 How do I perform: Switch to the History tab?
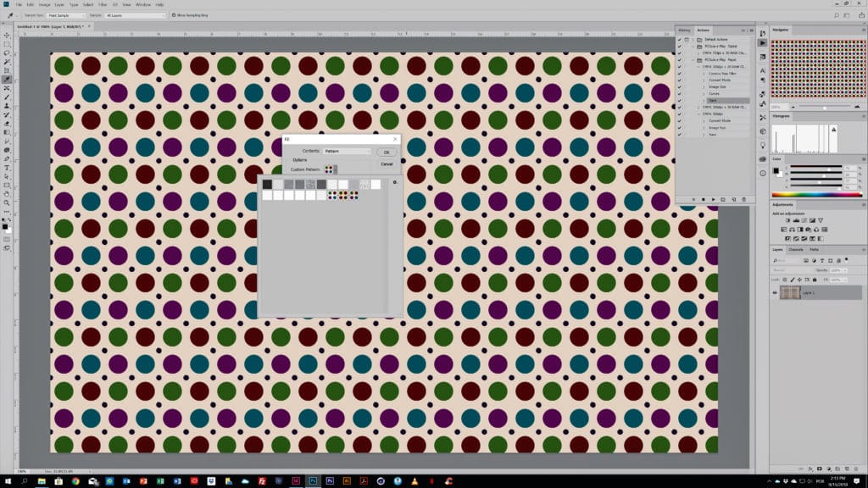click(683, 30)
